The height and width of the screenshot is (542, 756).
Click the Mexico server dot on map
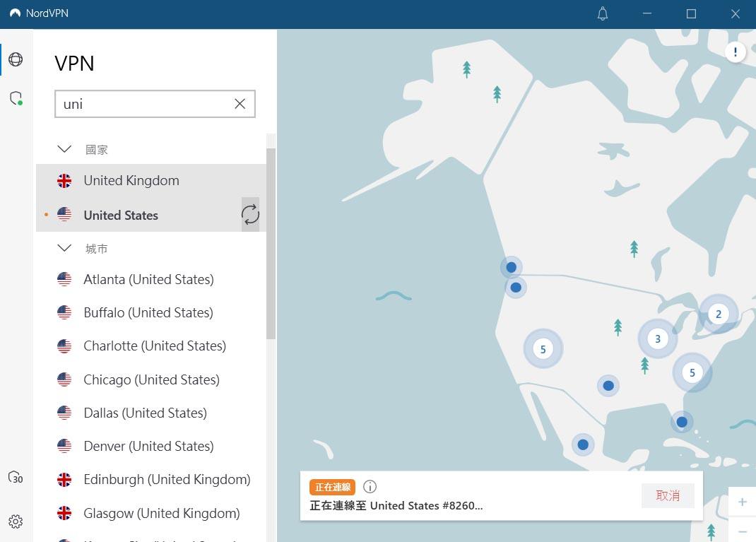pyautogui.click(x=583, y=444)
